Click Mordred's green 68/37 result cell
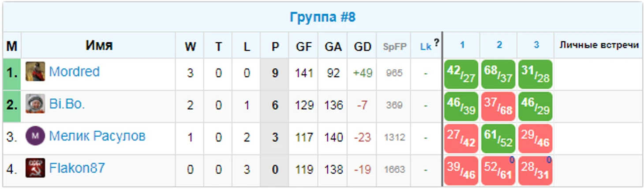Image resolution: width=644 pixels, height=189 pixels. point(498,74)
